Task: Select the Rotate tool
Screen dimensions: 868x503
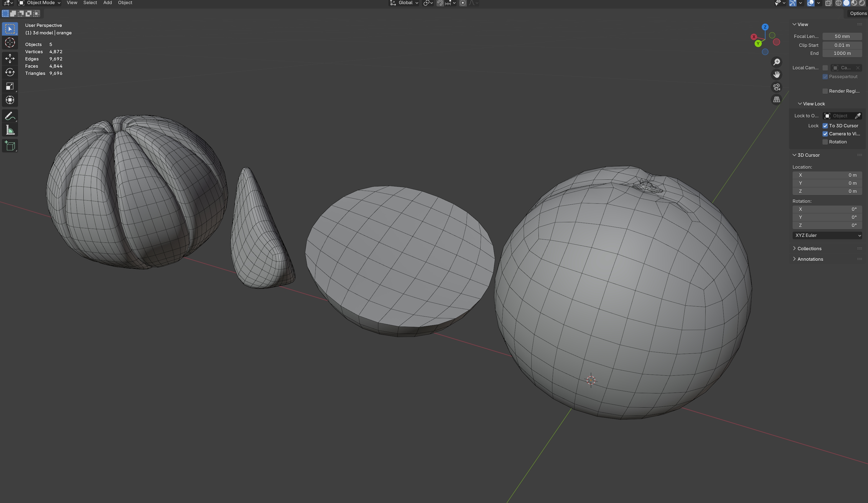Action: pos(10,72)
